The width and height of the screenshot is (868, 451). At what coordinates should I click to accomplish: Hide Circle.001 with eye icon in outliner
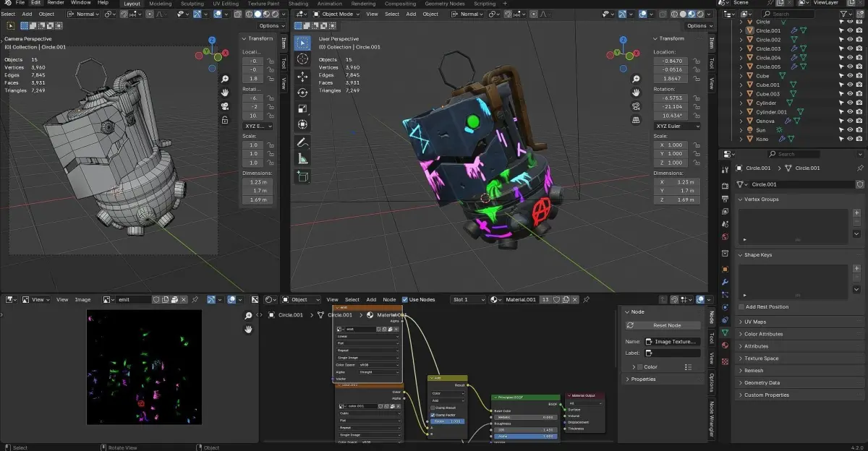tap(850, 30)
